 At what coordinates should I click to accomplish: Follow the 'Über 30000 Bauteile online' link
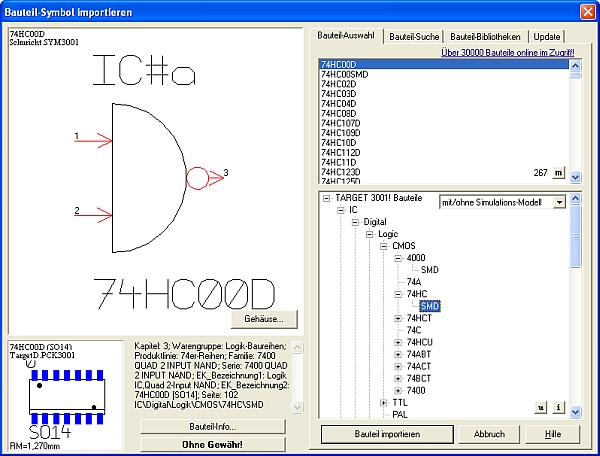[x=508, y=51]
